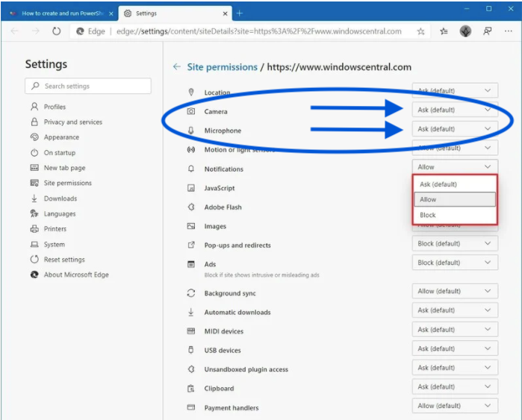Click the Clipboard permission icon

click(x=191, y=388)
